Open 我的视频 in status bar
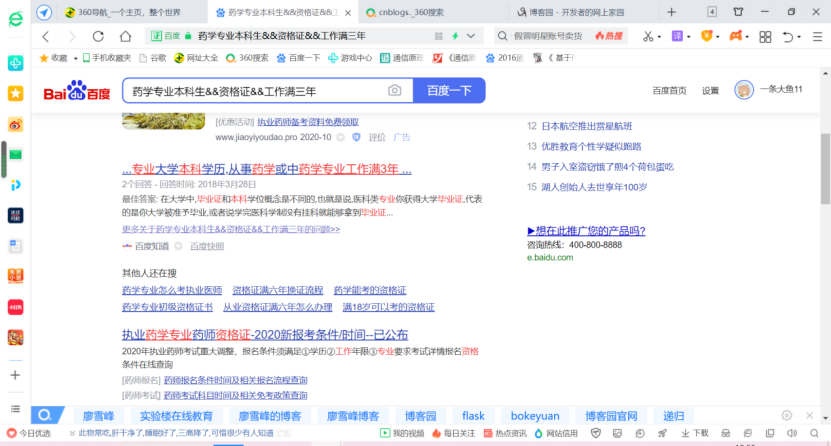Viewport: 831px width, 446px height. tap(402, 433)
